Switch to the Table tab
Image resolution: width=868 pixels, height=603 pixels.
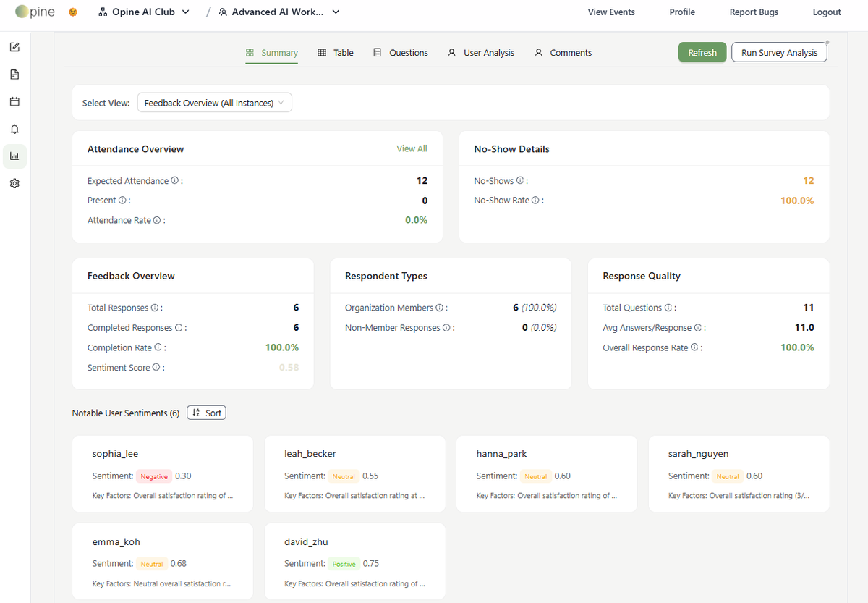(336, 53)
